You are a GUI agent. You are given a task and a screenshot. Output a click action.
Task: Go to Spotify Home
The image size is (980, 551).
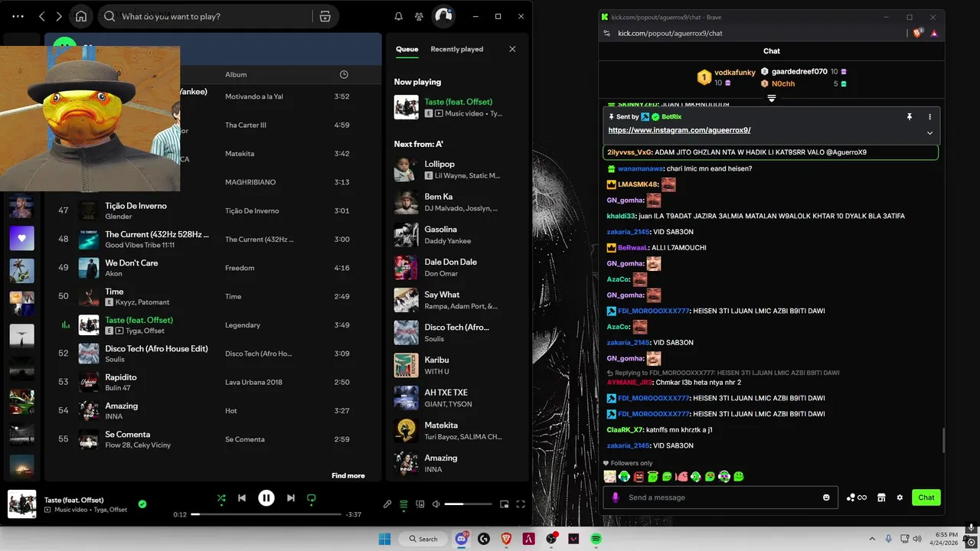[81, 16]
